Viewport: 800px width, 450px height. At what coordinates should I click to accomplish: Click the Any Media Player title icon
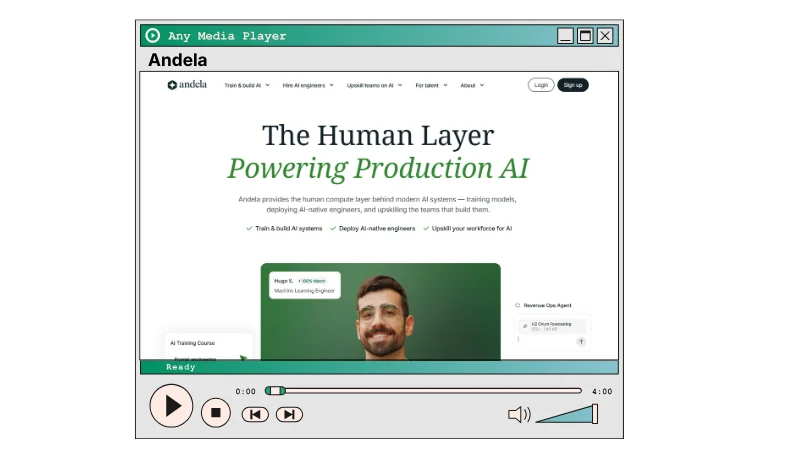(152, 36)
